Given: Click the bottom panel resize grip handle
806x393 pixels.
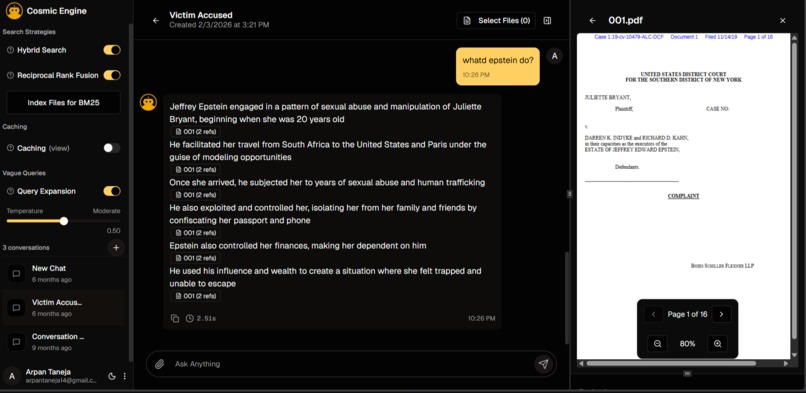Looking at the screenshot, I should point(687,373).
